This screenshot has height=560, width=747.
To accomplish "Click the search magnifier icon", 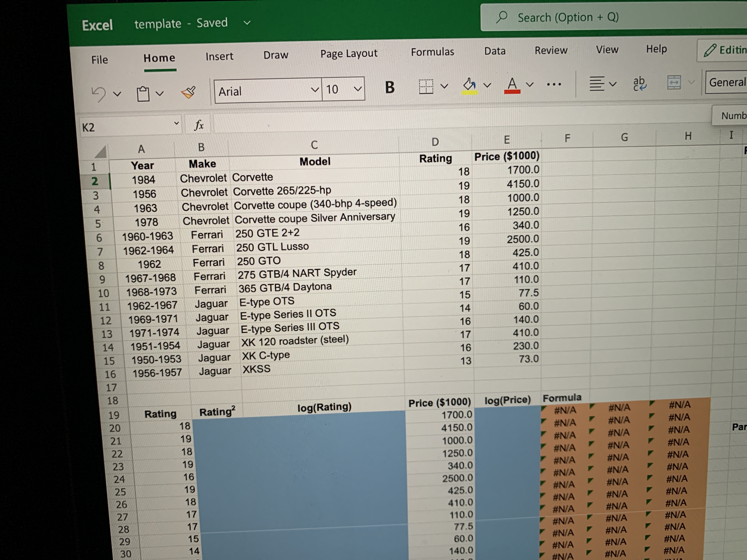I will tap(502, 17).
